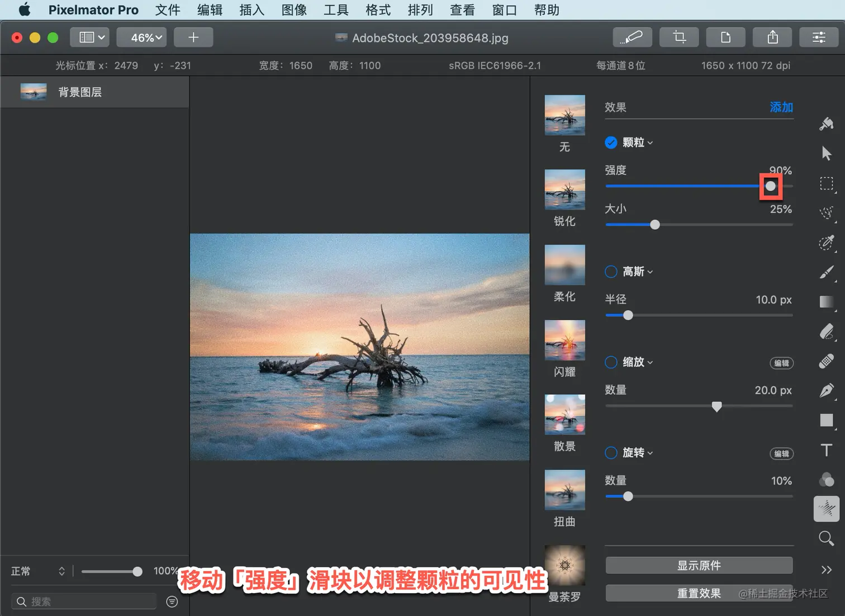The height and width of the screenshot is (616, 845).
Task: Open the 缩放 effect name dropdown
Action: pos(638,362)
